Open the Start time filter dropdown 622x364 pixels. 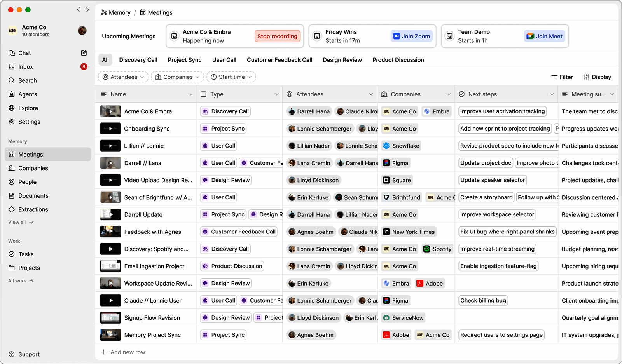coord(231,77)
